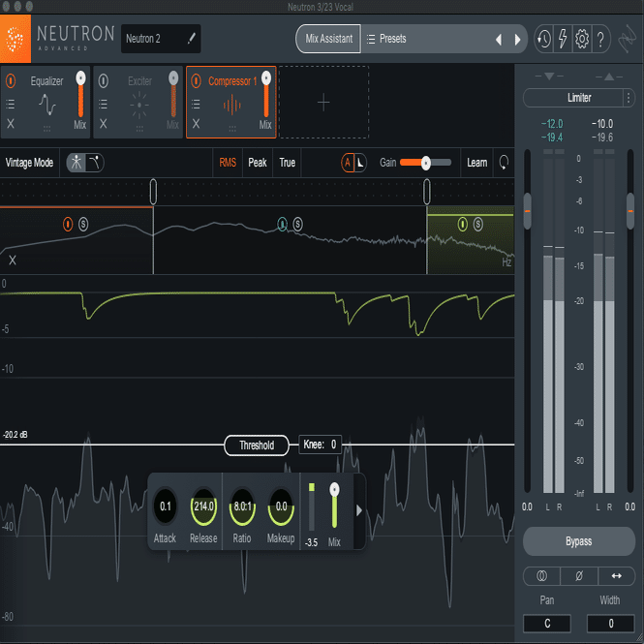Remove the Equalizer module

click(x=11, y=124)
